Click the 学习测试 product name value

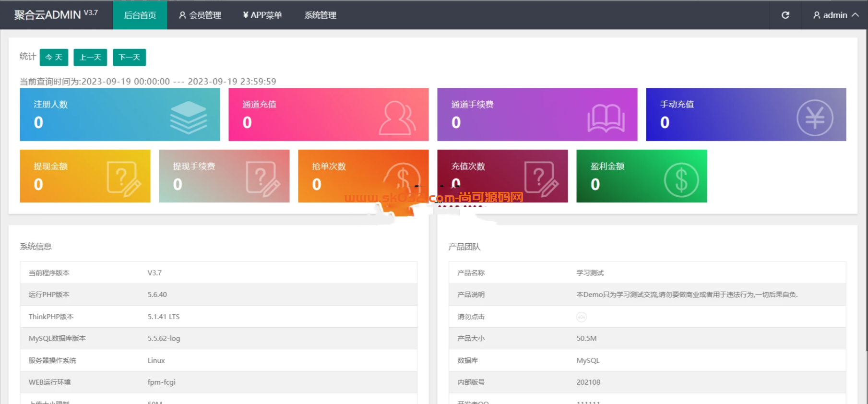[590, 273]
